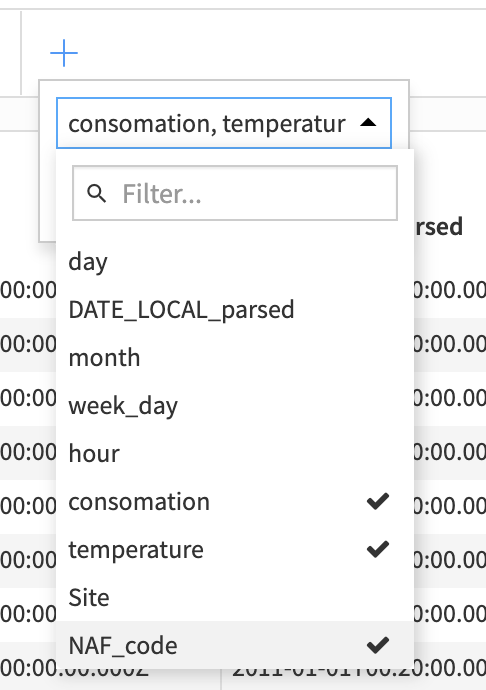Select the 'DATE_LOCAL_parsed' option

235,309
